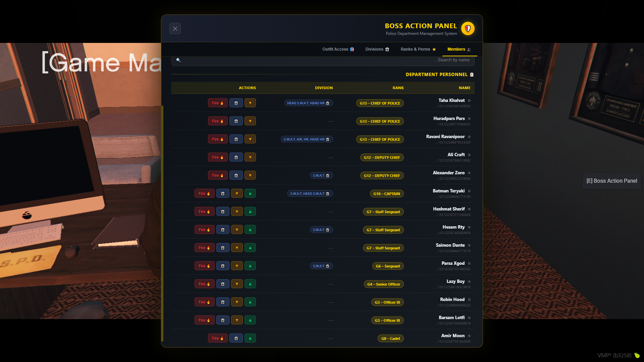Image resolution: width=644 pixels, height=362 pixels.
Task: Fire Taha Khalvat
Action: pos(218,103)
